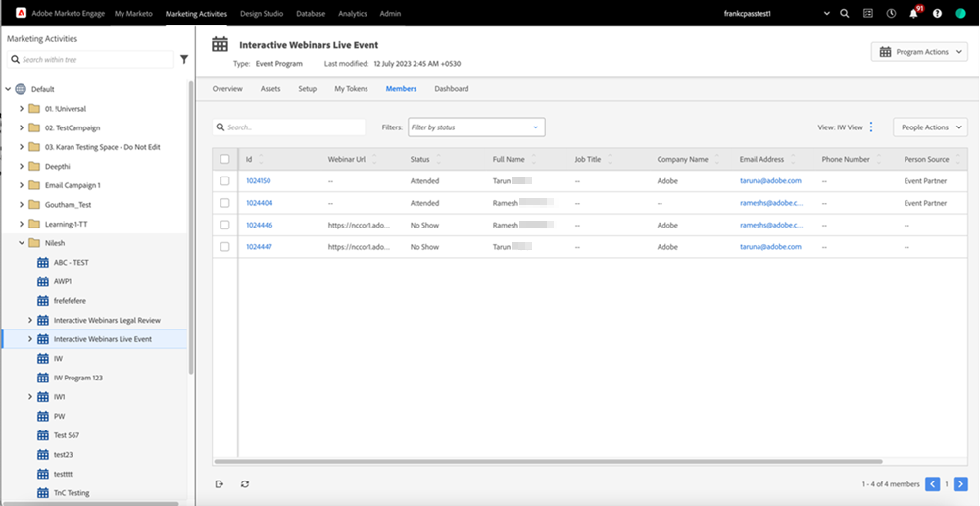The height and width of the screenshot is (506, 980).
Task: Sort by Job Title column arrows
Action: tap(610, 160)
